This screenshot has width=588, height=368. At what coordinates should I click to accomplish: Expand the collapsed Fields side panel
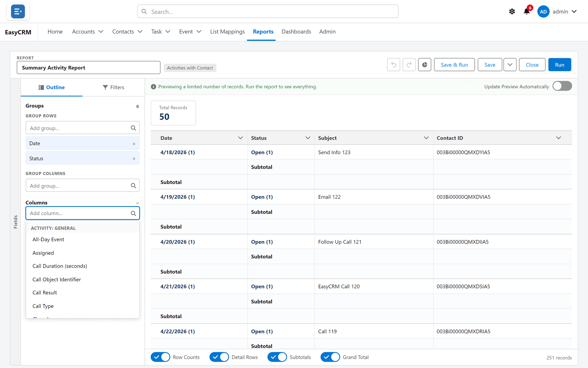(15, 222)
